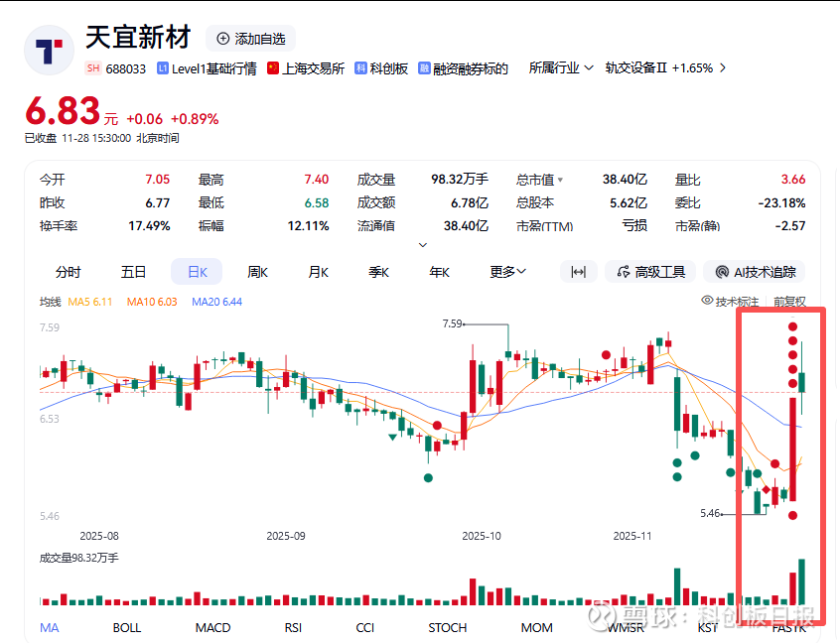Click MA20 6.44 legend
Screen dimensions: 840x643
point(217,302)
